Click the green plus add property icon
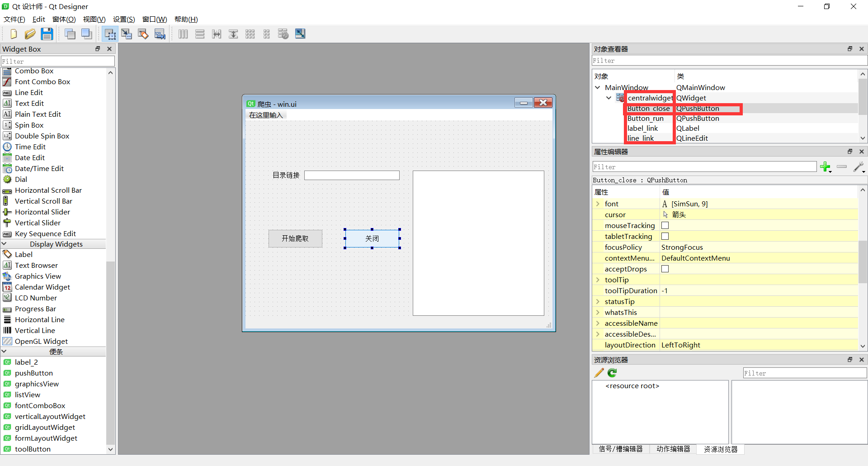Viewport: 868px width, 466px height. coord(825,167)
